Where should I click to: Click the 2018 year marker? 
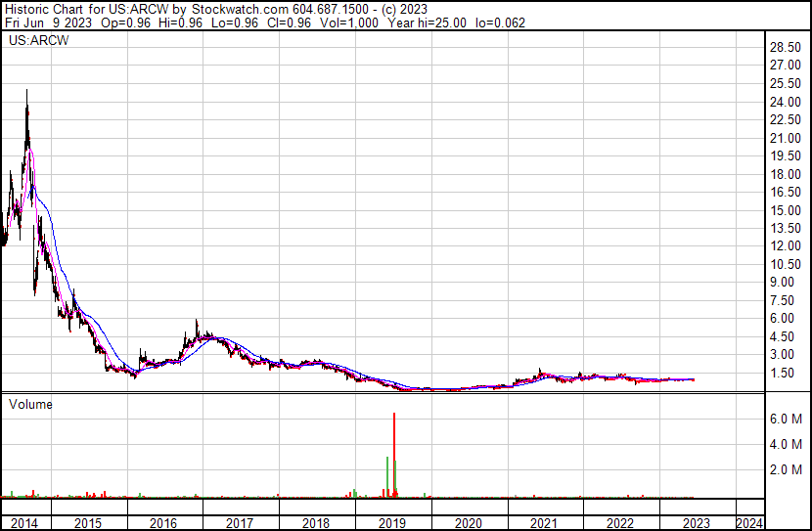click(x=316, y=523)
